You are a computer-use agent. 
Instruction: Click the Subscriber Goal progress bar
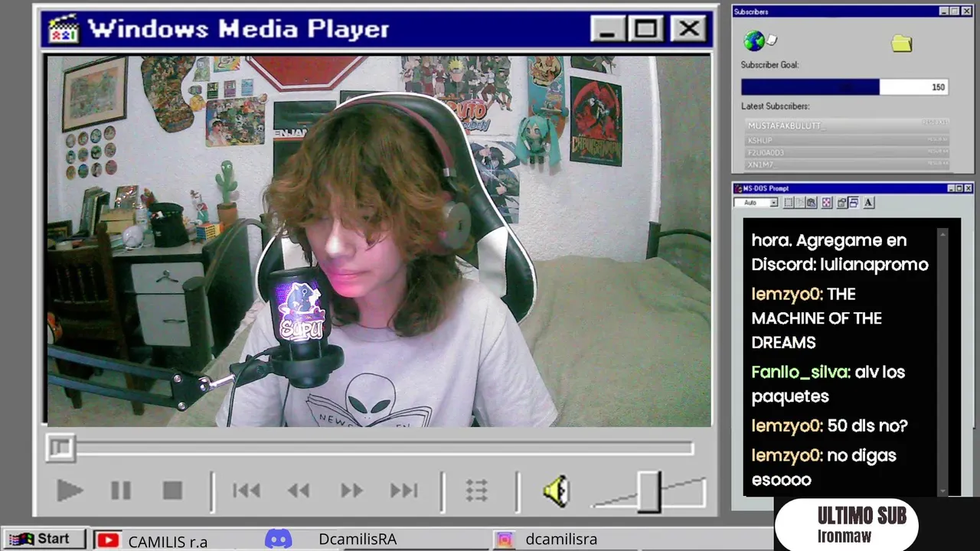click(x=845, y=87)
